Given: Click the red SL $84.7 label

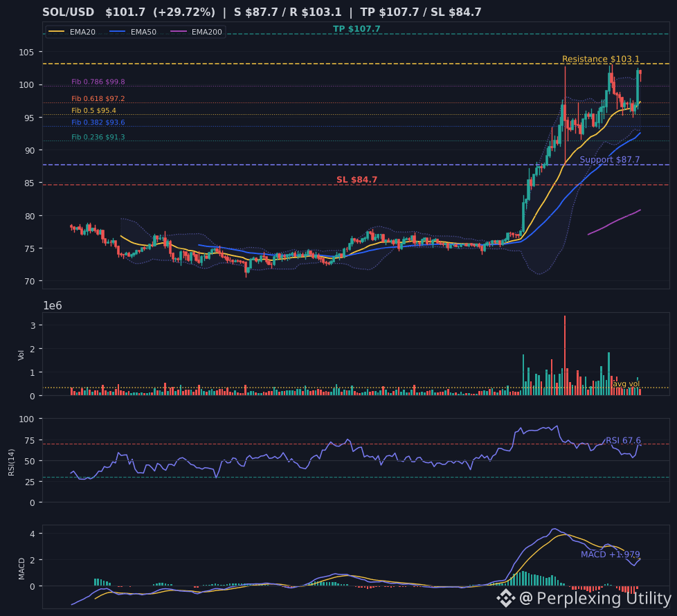Looking at the screenshot, I should [x=357, y=179].
